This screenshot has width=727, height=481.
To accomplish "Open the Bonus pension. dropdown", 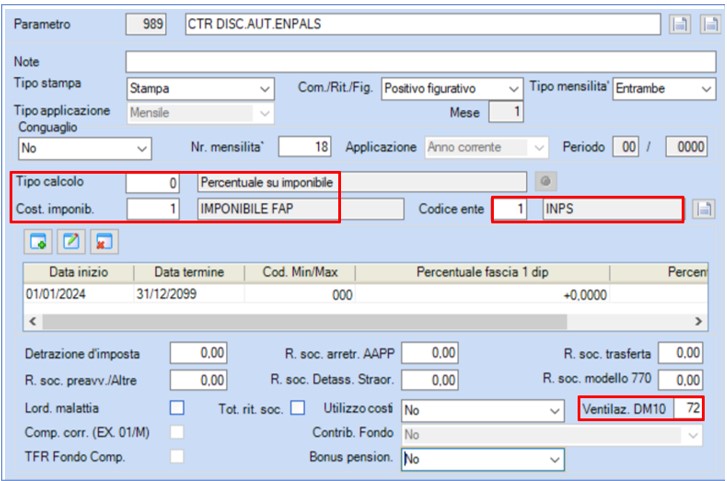I will 483,459.
